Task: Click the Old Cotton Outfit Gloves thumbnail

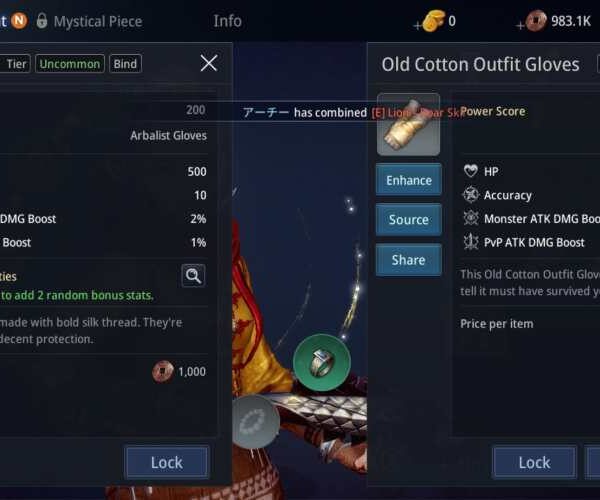Action: (408, 124)
